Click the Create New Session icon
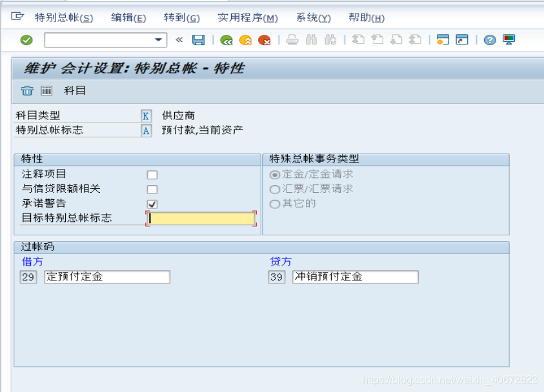This screenshot has height=392, width=544. pyautogui.click(x=443, y=40)
